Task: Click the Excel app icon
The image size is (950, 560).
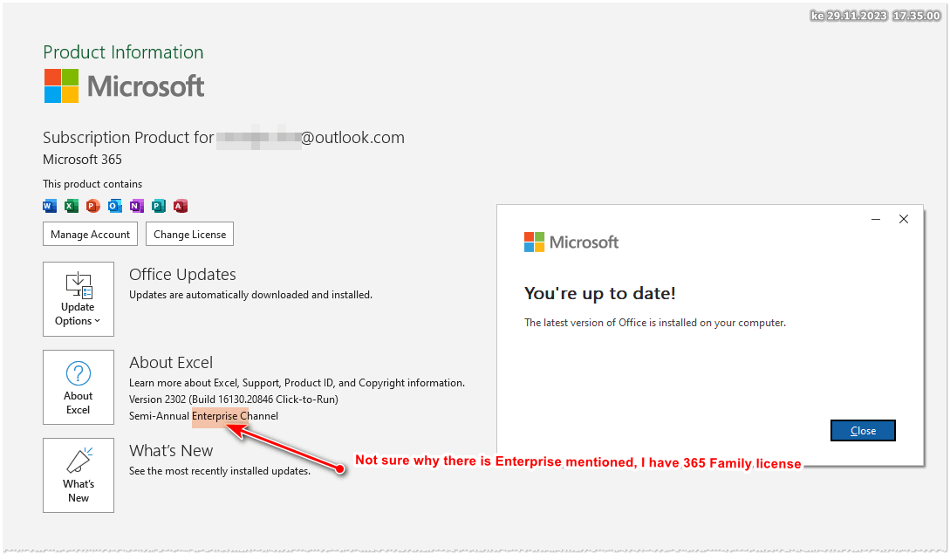Action: point(72,206)
